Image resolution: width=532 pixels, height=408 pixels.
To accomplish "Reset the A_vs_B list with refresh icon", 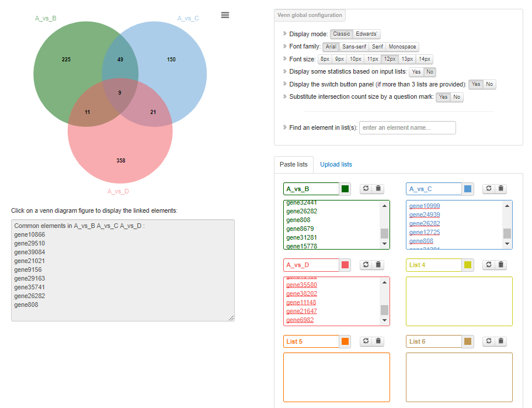I will 366,189.
